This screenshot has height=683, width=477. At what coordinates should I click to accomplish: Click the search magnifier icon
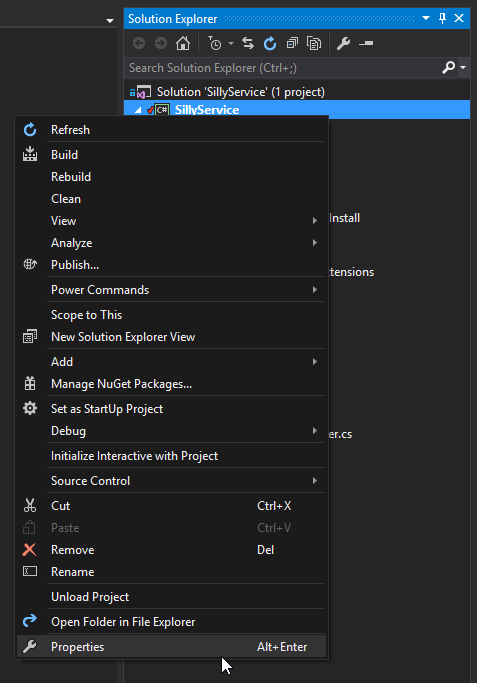(x=448, y=68)
